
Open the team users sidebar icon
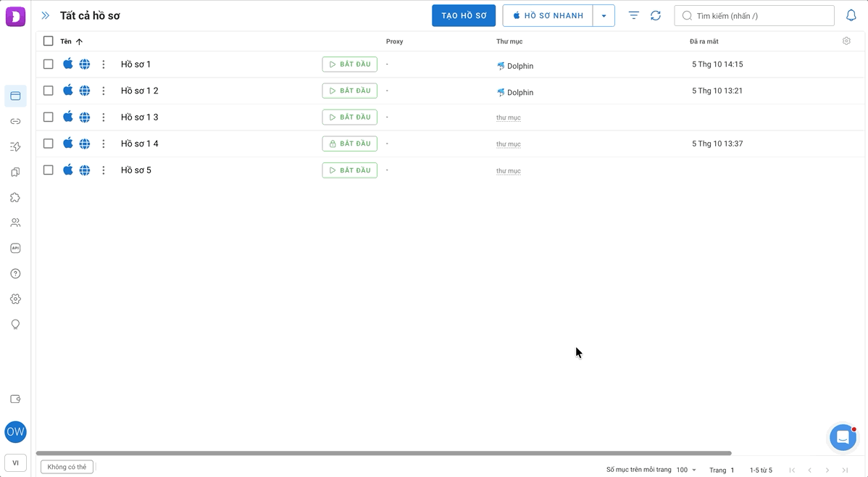[x=15, y=223]
